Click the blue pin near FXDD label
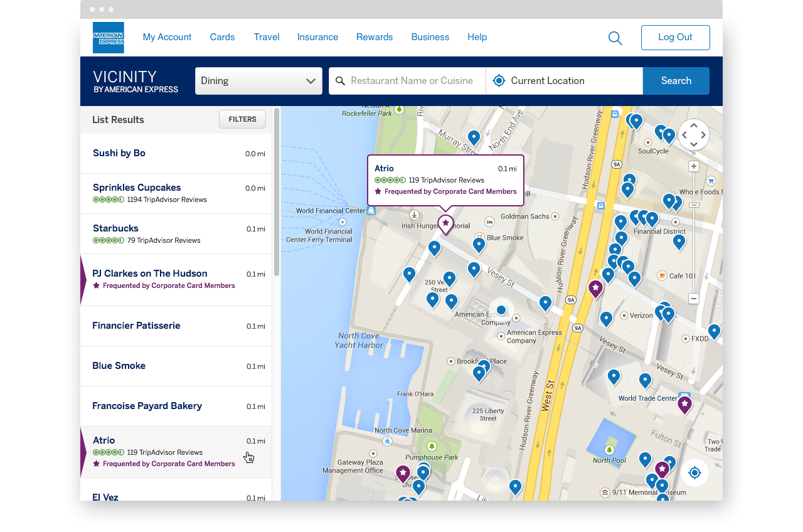Viewport: 803px width, 532px height. [714, 331]
